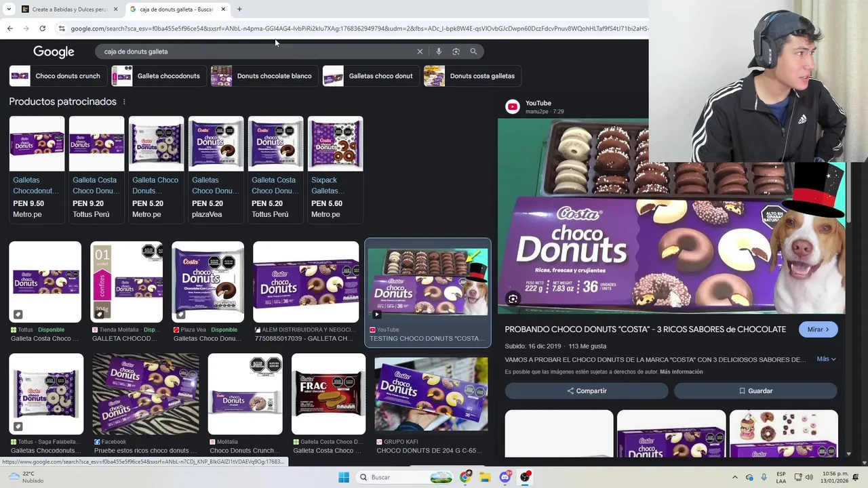Reload the page with the refresh icon
The image size is (868, 488).
coord(42,28)
